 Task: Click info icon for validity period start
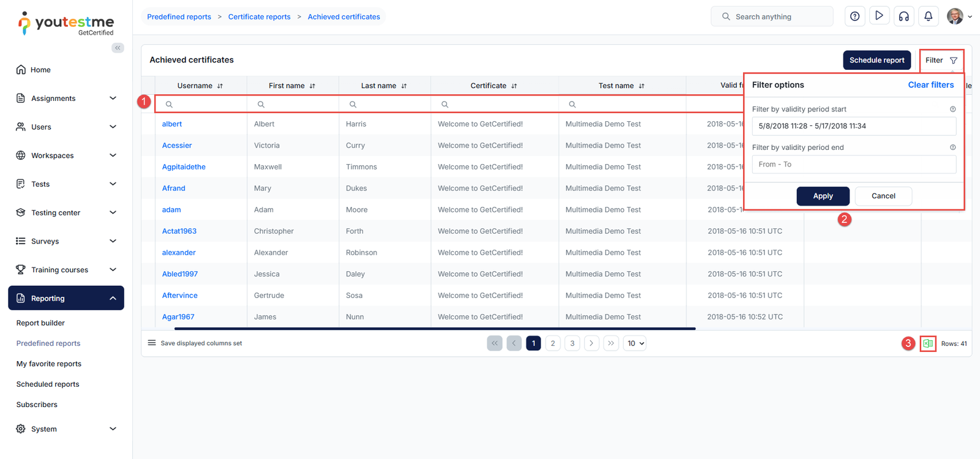click(952, 109)
